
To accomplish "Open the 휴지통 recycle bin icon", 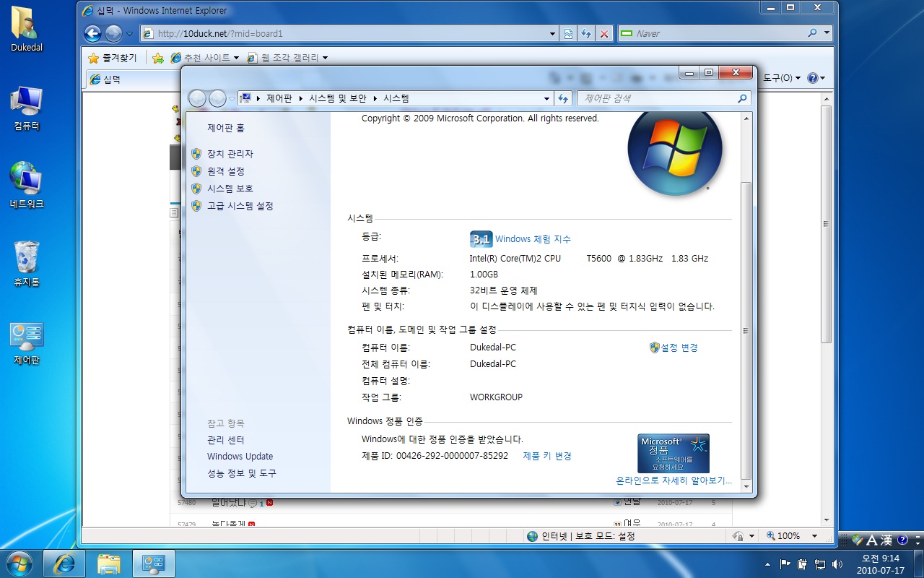I will point(26,264).
